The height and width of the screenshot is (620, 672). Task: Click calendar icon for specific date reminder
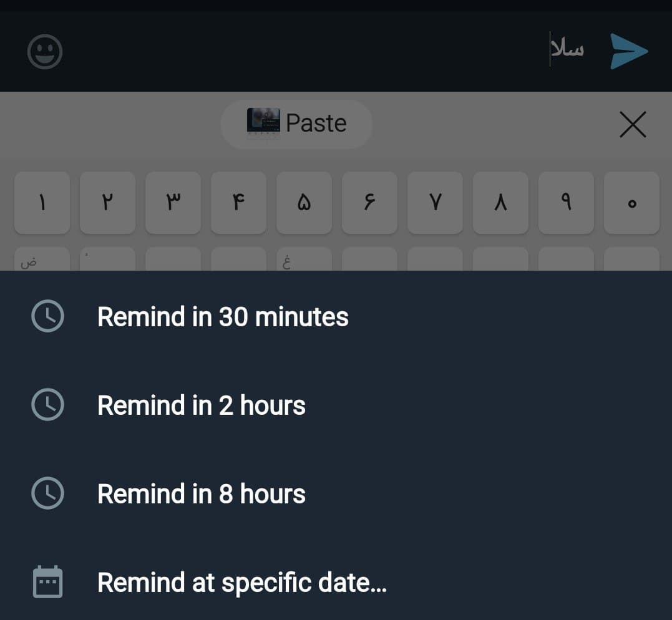[47, 582]
